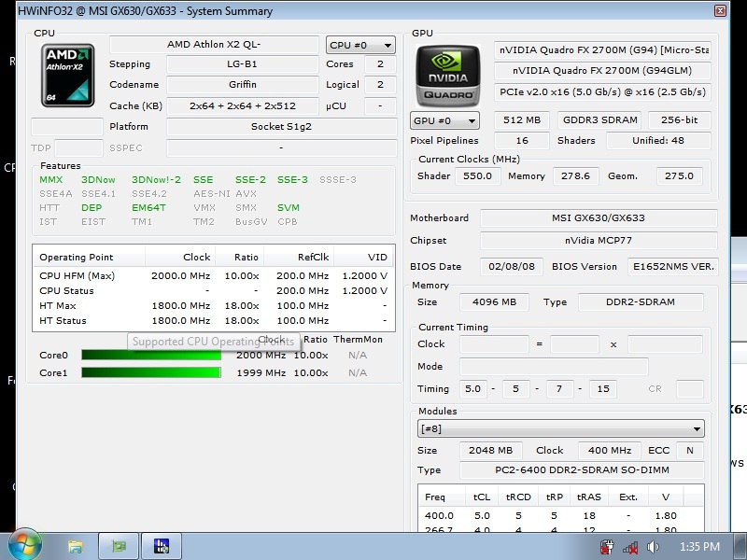Click the Shader clock value 550.0
This screenshot has height=560, width=747.
coord(478,175)
